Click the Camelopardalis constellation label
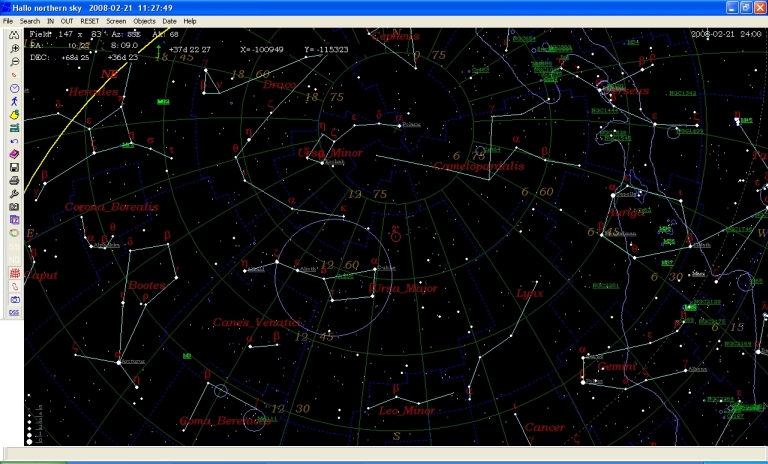This screenshot has height=464, width=768. pos(479,166)
